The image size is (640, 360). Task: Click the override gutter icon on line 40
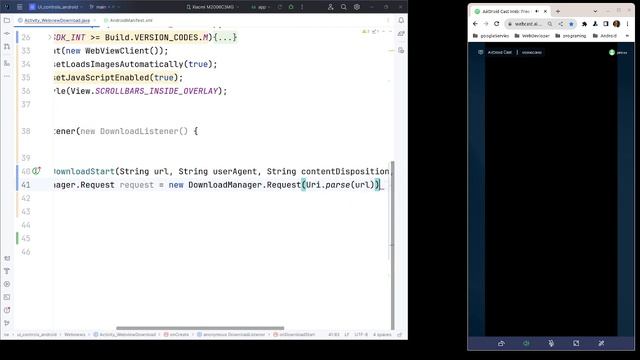click(37, 171)
